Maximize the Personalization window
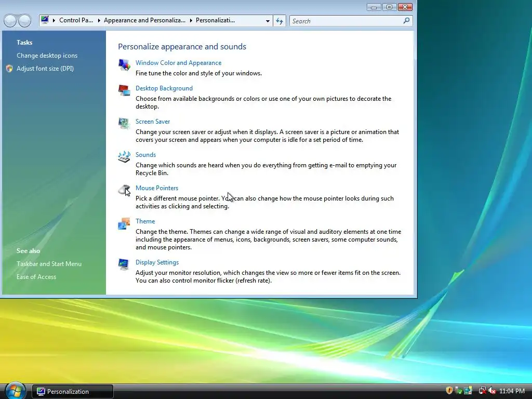 389,7
